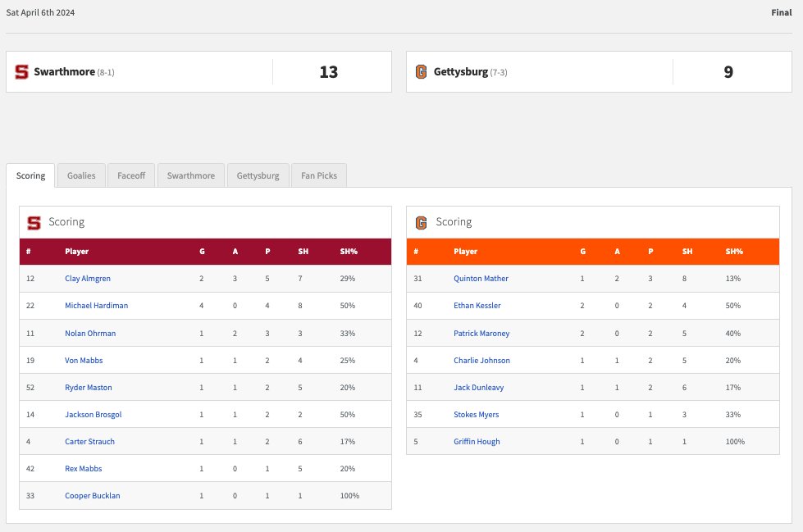Open Ethan Kessler player link
Viewport: 803px width, 532px height.
(477, 306)
